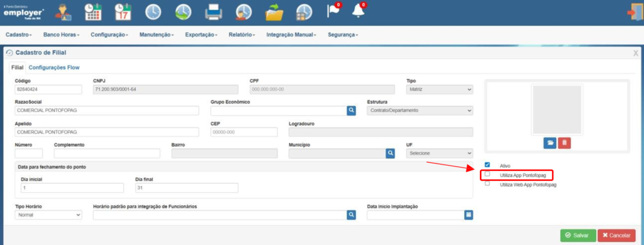Click the RazaoSocial field

pos(107,111)
